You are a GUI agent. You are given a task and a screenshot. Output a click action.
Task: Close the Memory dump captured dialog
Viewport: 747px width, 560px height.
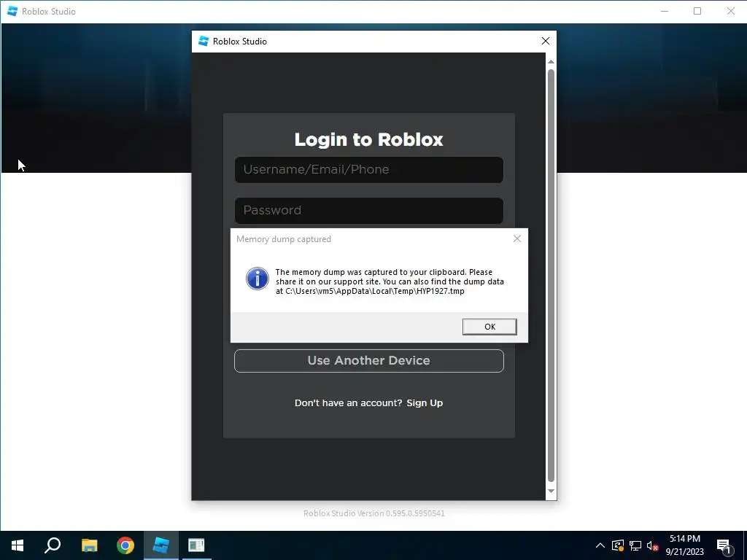tap(517, 238)
